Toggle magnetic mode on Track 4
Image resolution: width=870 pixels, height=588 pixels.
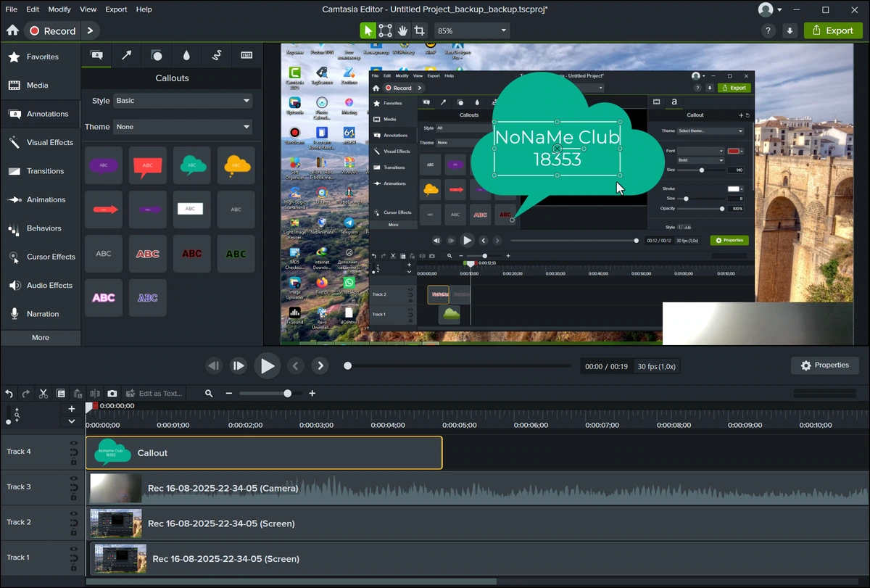click(73, 452)
